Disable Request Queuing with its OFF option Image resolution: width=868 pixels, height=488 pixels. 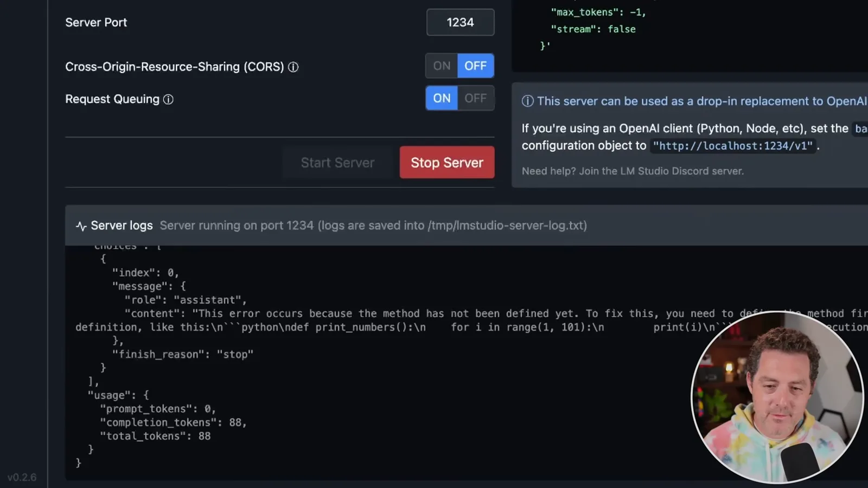click(476, 98)
